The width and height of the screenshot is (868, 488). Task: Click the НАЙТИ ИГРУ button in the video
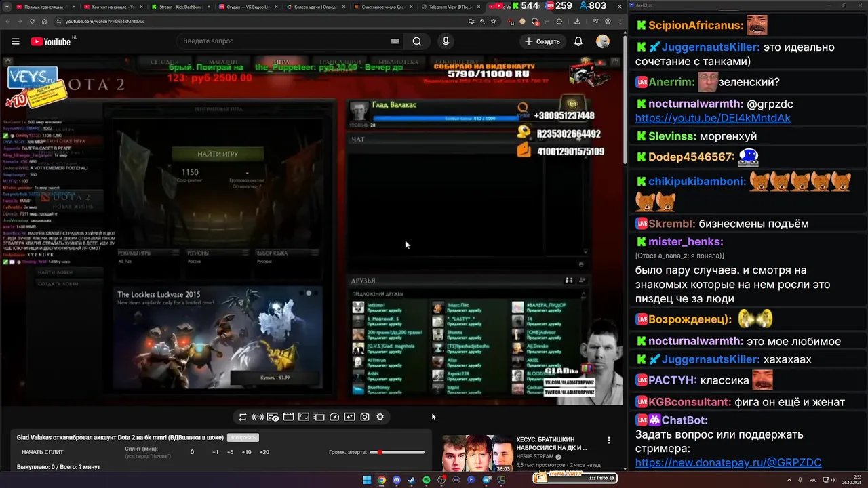pyautogui.click(x=217, y=155)
